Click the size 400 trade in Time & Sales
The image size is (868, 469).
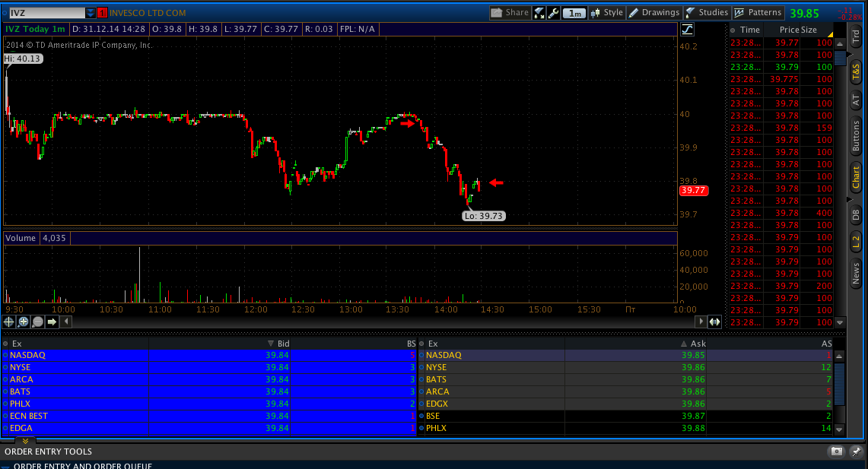tap(824, 213)
